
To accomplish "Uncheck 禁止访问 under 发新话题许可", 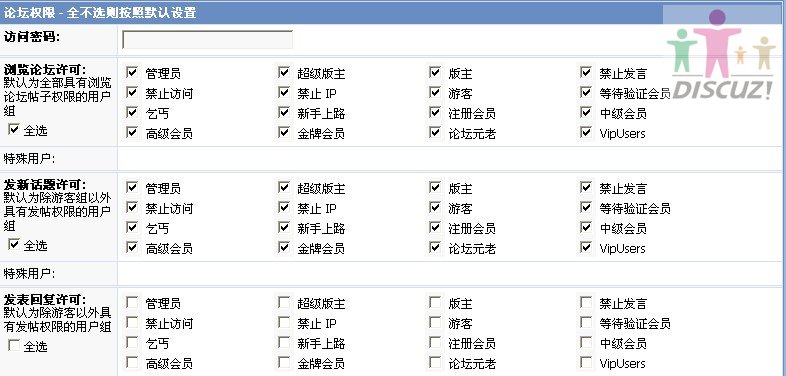I will tap(132, 208).
